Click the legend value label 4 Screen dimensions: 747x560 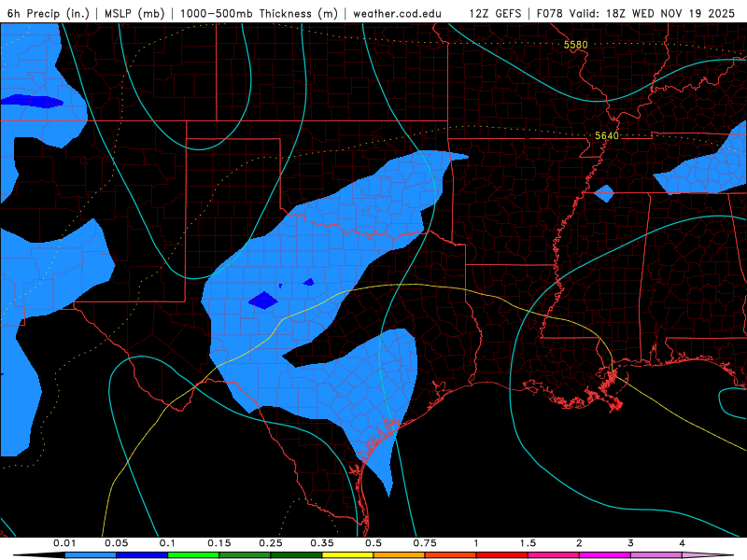coord(683,543)
